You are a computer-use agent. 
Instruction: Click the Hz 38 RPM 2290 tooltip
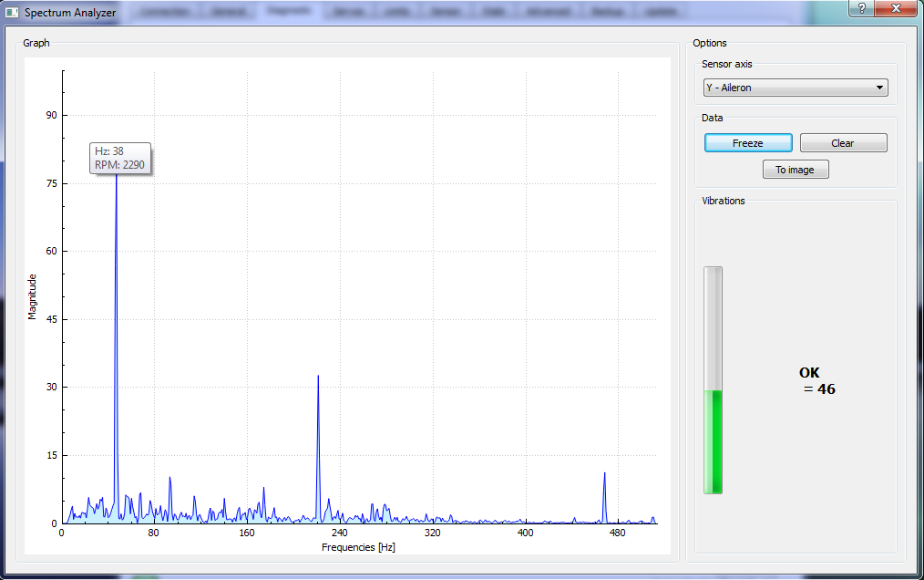pyautogui.click(x=120, y=158)
